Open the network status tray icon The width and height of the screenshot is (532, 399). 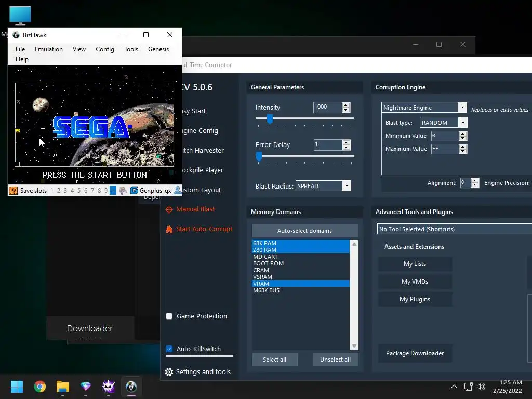469,387
